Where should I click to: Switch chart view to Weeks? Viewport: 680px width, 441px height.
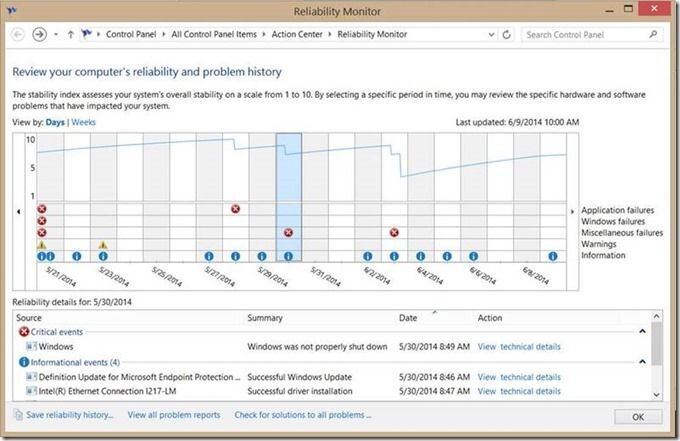pos(83,122)
